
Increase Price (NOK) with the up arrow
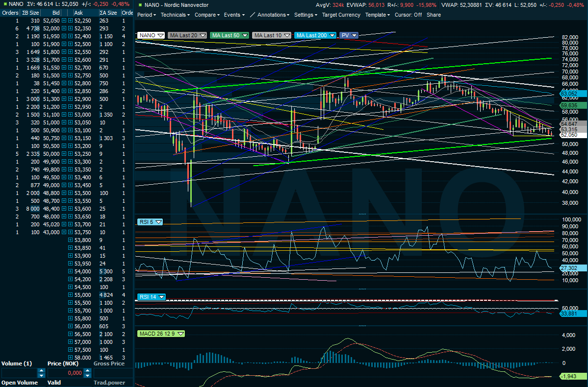click(x=87, y=371)
